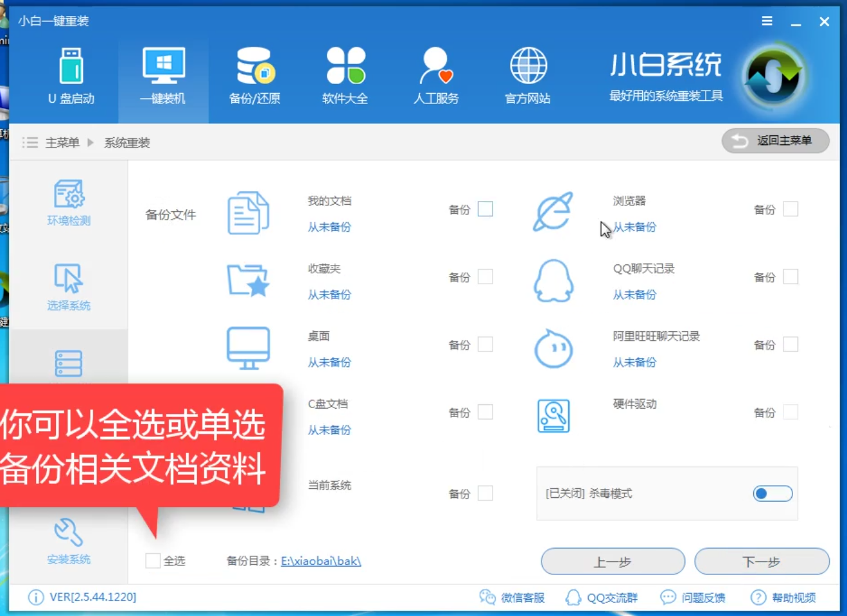Image resolution: width=847 pixels, height=616 pixels.
Task: Go to 环境检测 step icon
Action: (69, 194)
